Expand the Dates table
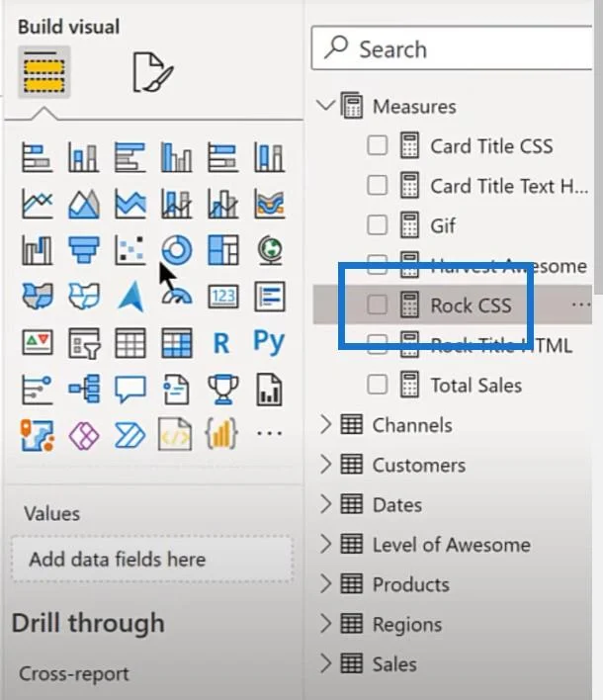Image resolution: width=603 pixels, height=700 pixels. (326, 504)
